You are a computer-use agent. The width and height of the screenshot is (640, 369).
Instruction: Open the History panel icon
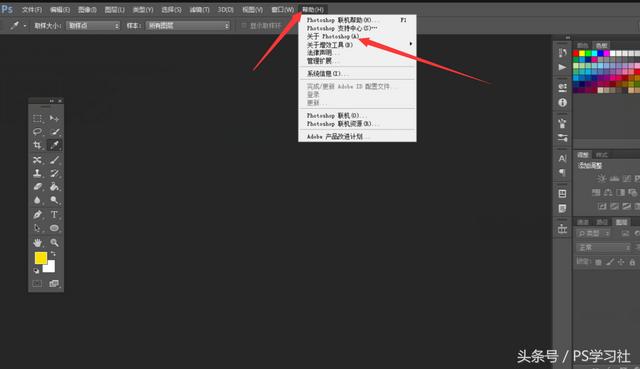[562, 53]
